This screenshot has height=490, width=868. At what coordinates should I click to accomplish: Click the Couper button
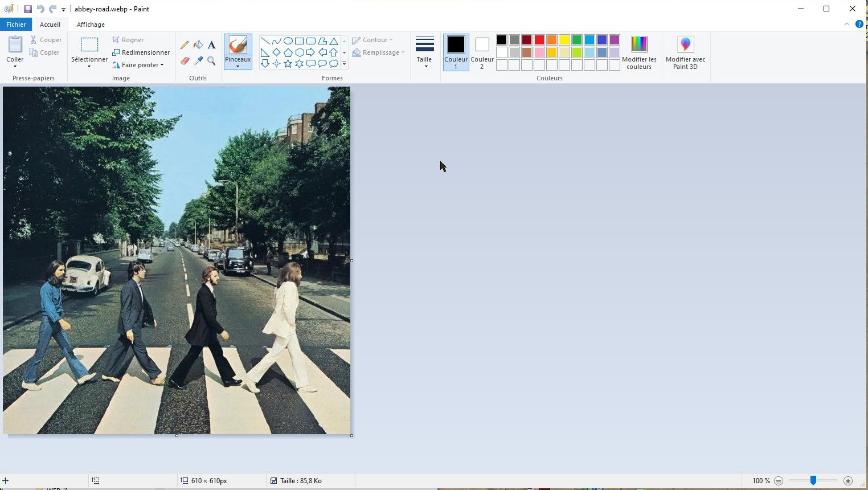(x=46, y=40)
